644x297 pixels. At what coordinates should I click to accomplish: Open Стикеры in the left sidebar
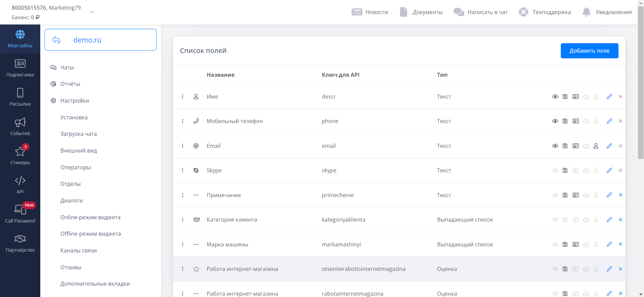point(20,155)
